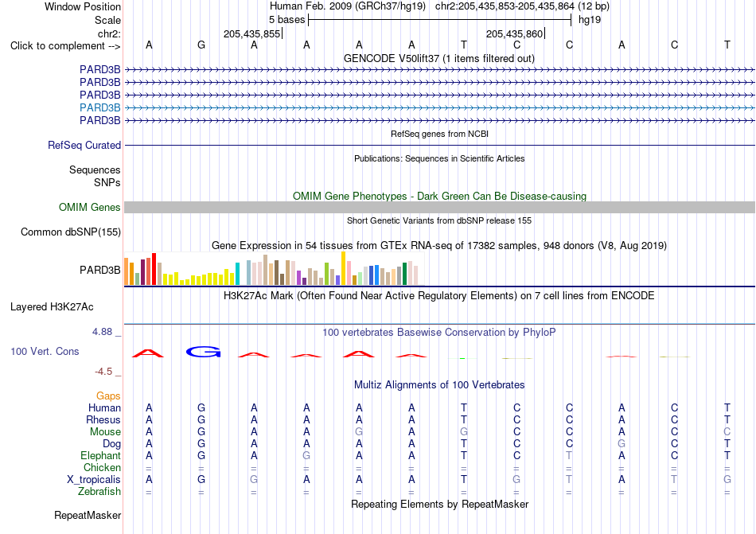Click the Sequences track label
This screenshot has width=756, height=534.
(x=95, y=170)
